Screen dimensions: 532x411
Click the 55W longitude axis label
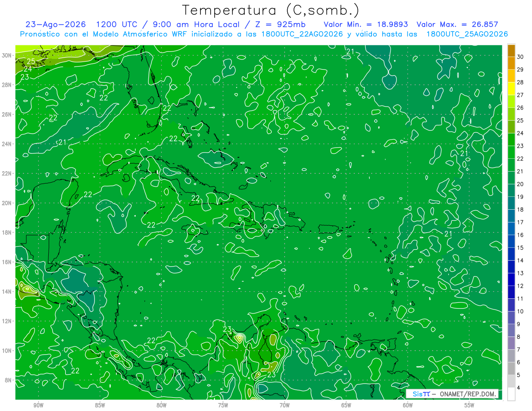coord(469,405)
